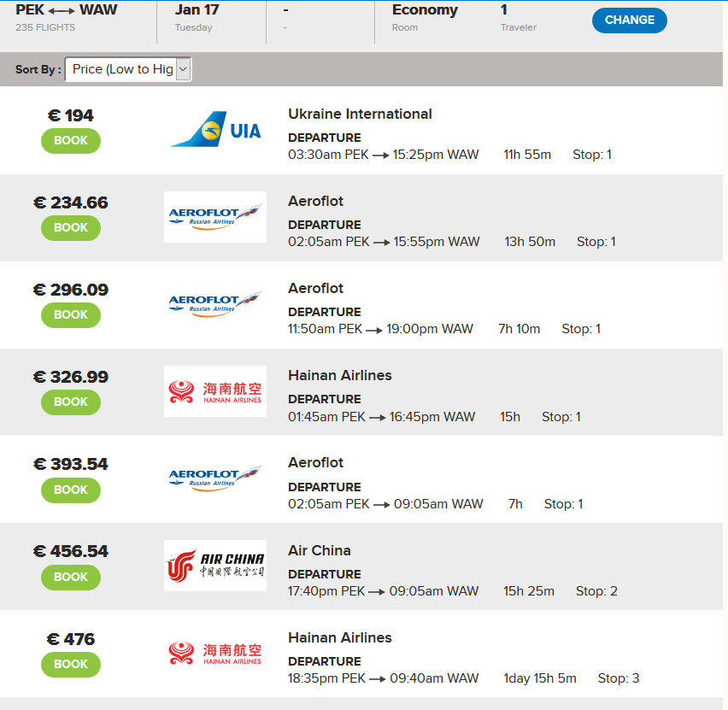Book the €194 Ukraine International flight
The image size is (728, 710).
[71, 141]
